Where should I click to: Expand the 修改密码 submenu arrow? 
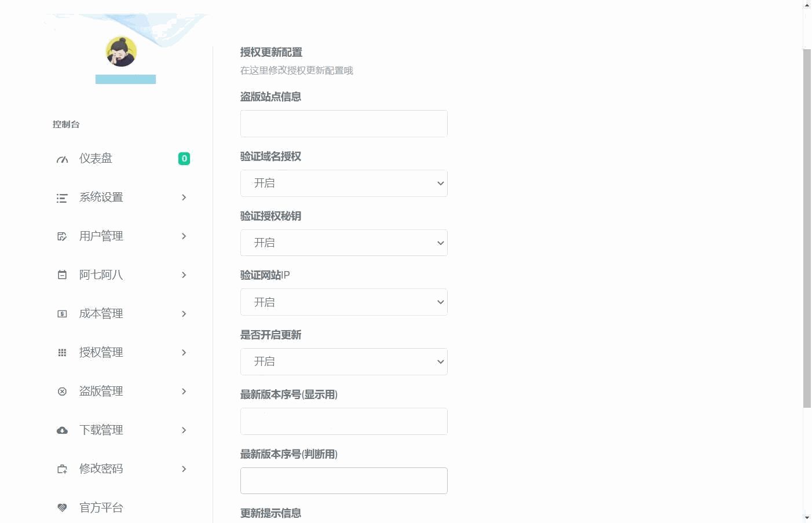click(x=184, y=469)
